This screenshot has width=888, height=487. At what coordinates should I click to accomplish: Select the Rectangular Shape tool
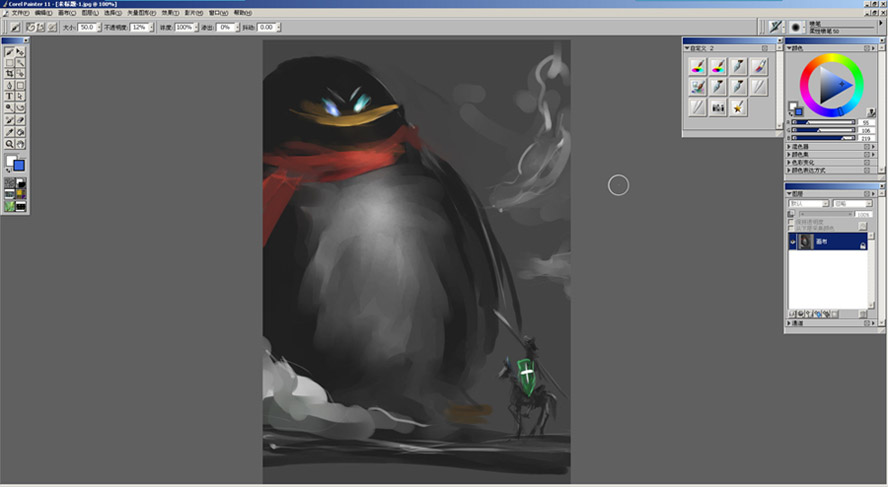pos(20,86)
